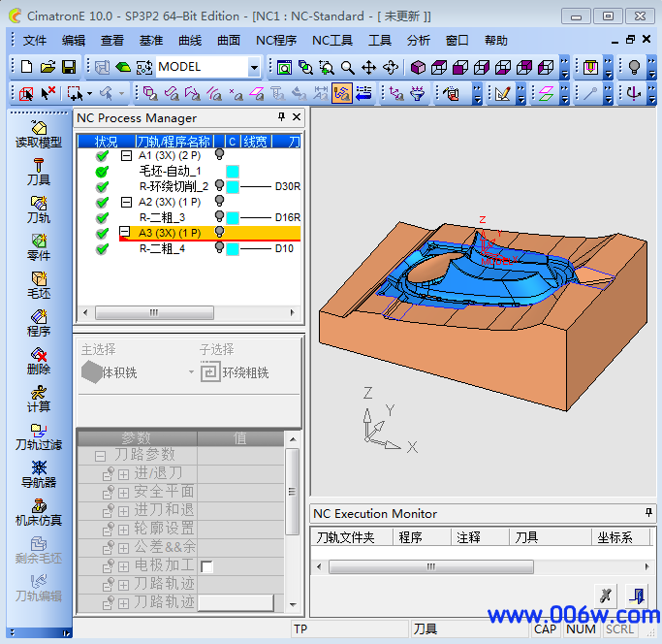Open the NC程序 menu

click(276, 41)
